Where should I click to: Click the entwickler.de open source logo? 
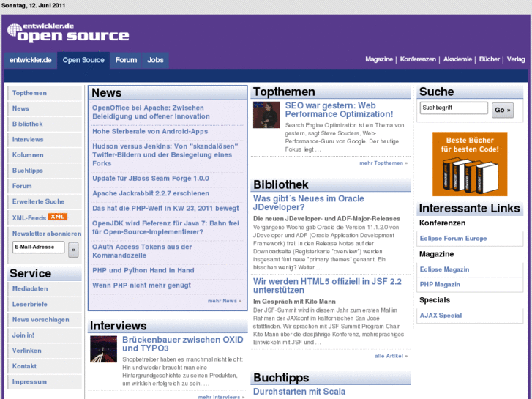click(68, 33)
